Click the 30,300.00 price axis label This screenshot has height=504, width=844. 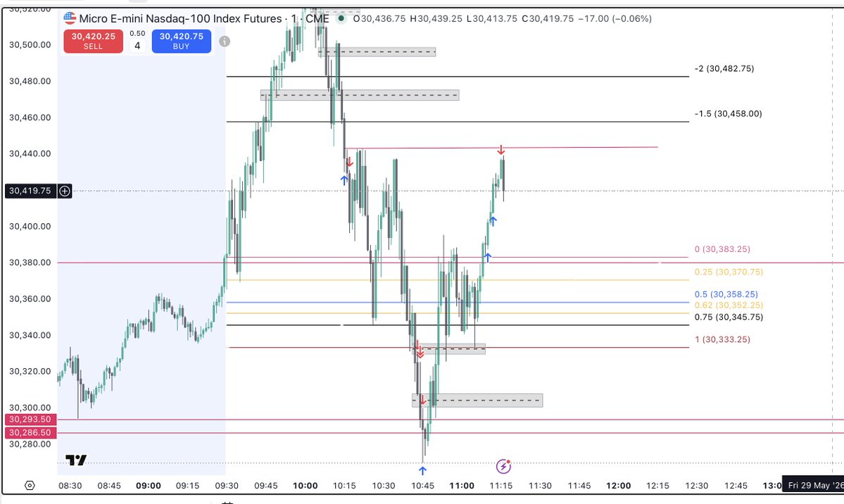[30, 408]
